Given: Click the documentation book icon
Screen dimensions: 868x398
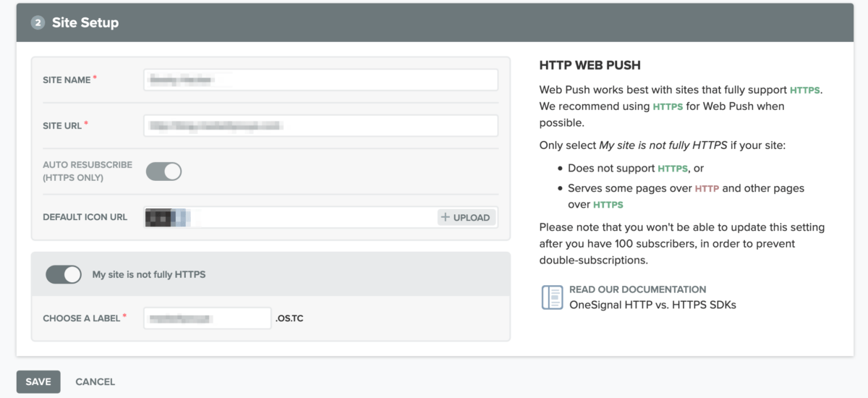Looking at the screenshot, I should 552,297.
